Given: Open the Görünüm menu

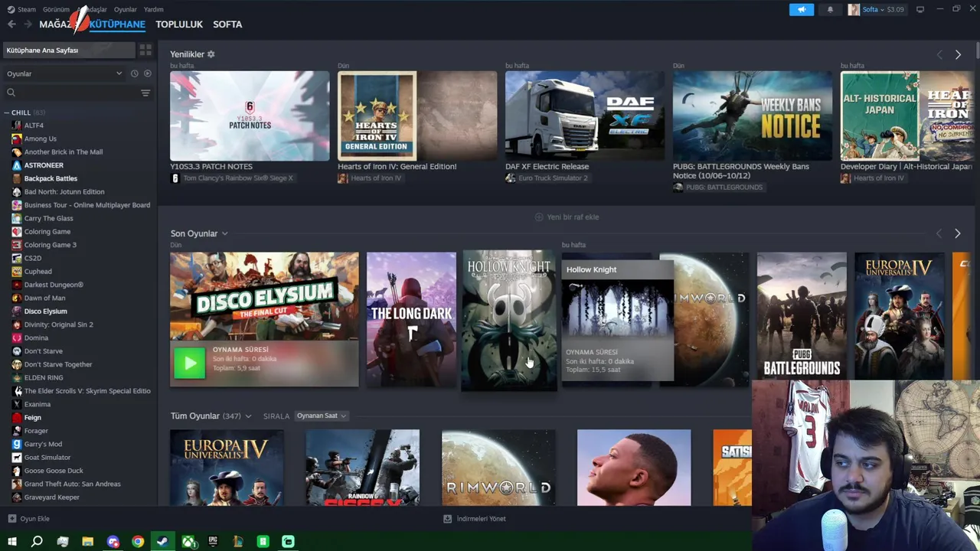Looking at the screenshot, I should (56, 9).
